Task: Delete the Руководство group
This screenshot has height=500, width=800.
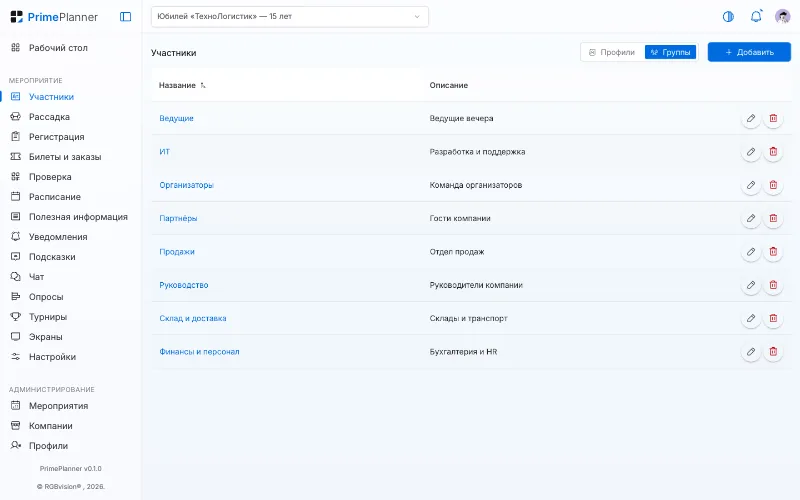Action: click(x=773, y=285)
